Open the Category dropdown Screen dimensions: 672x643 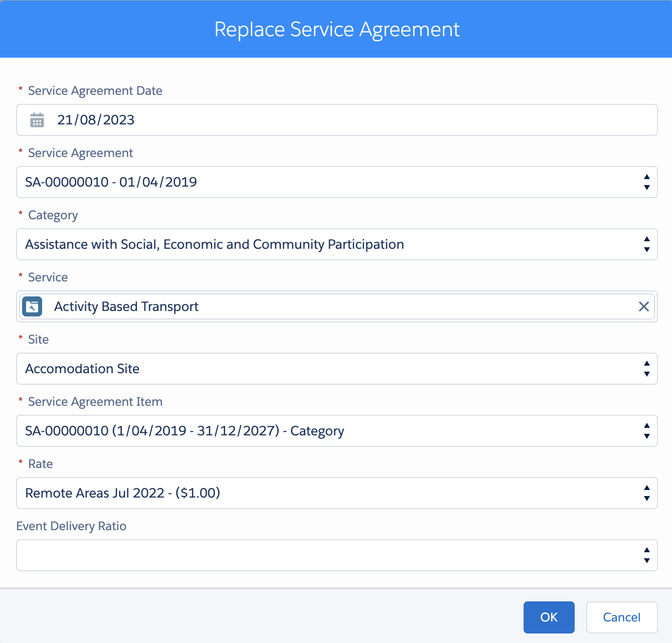(337, 244)
